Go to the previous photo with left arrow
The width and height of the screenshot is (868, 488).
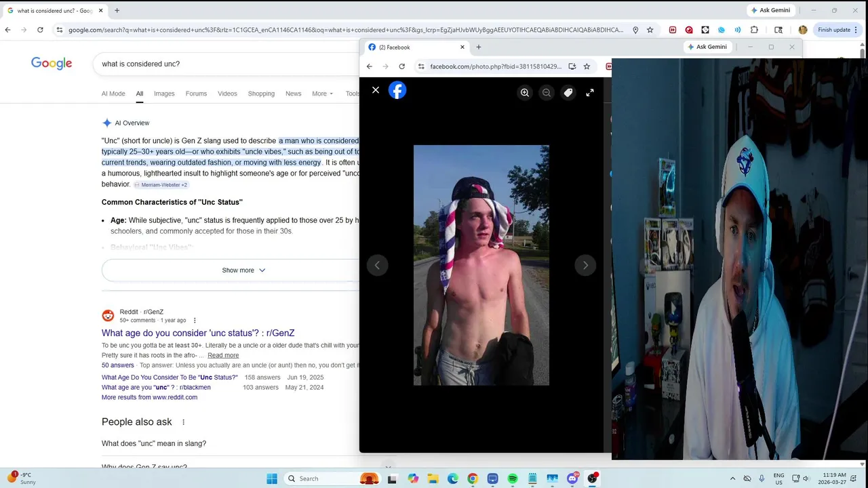tap(377, 265)
